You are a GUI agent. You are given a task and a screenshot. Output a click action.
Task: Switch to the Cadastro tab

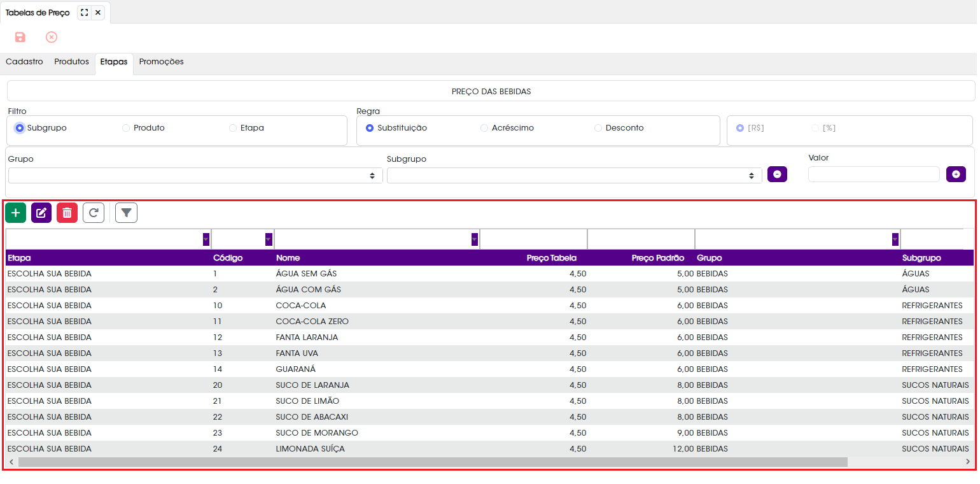click(x=24, y=62)
